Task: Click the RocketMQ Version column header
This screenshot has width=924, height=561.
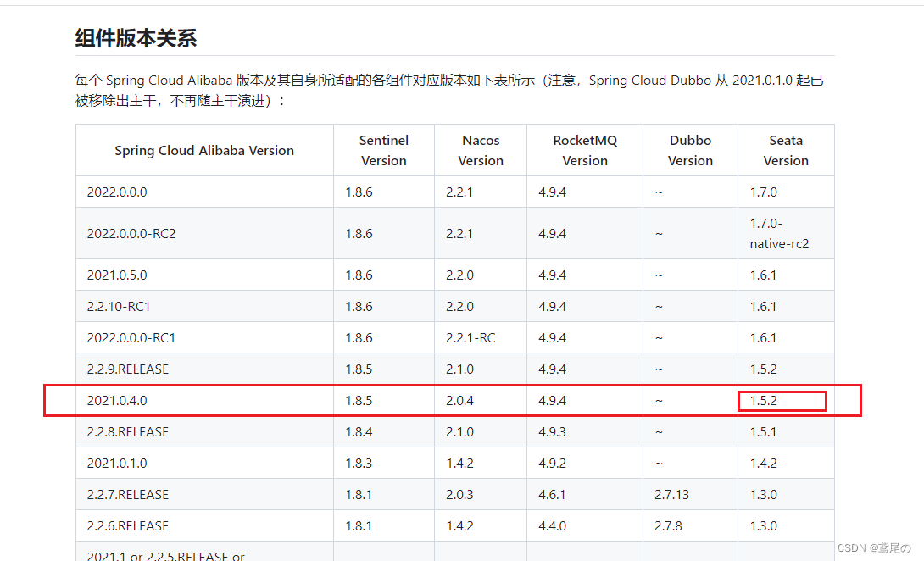Action: (x=585, y=150)
